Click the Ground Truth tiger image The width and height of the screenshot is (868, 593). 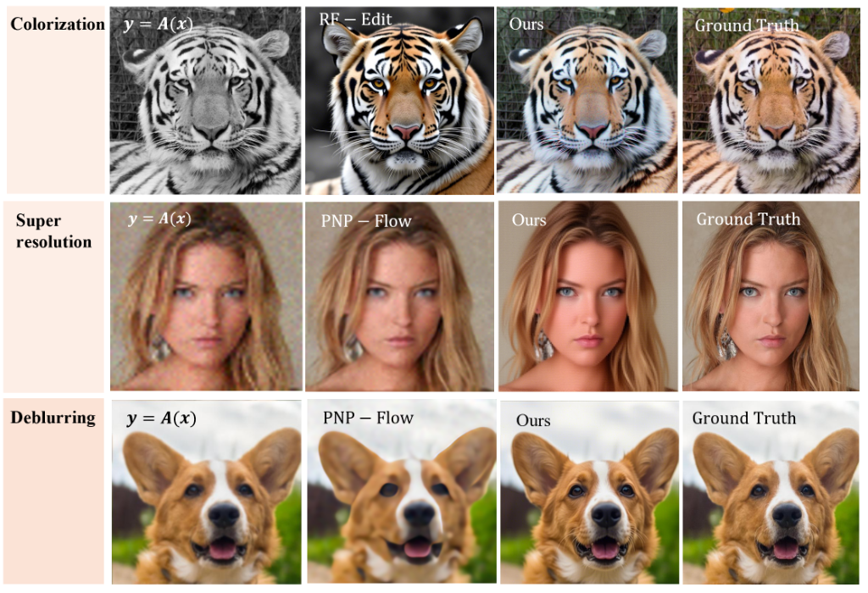[x=771, y=100]
